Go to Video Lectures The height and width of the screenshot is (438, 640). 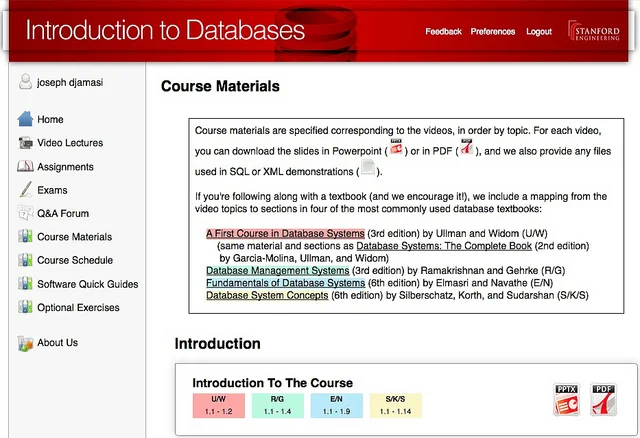(70, 143)
